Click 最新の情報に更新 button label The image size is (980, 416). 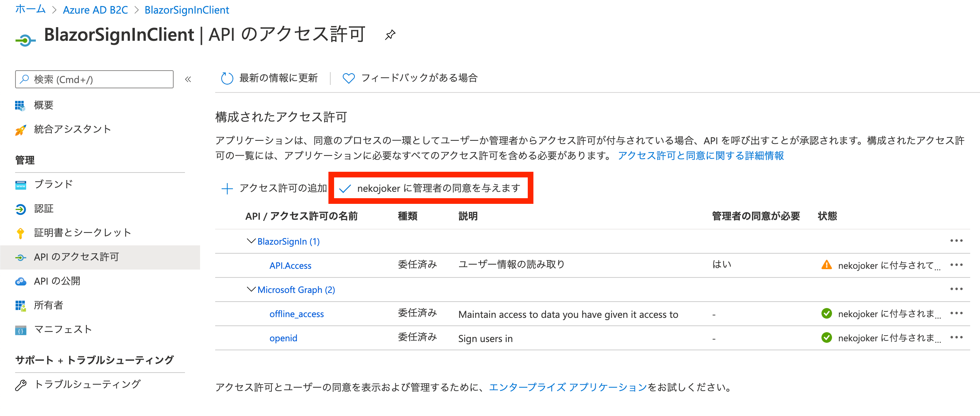tap(278, 78)
